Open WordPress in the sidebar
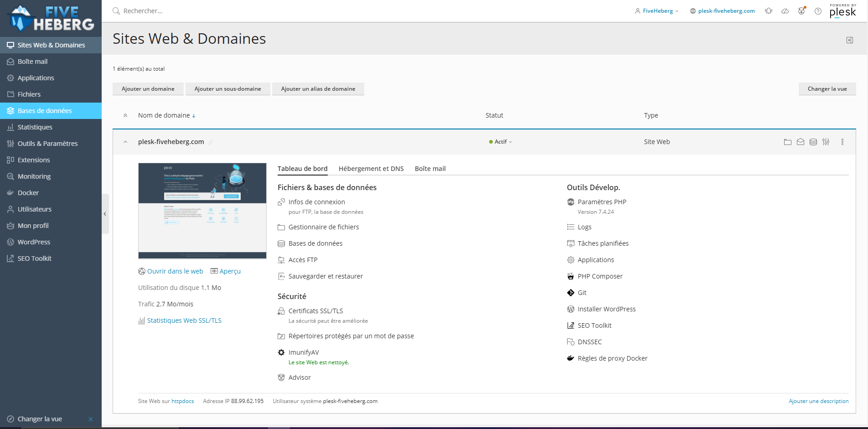Screen dimensions: 868x429 point(51,242)
